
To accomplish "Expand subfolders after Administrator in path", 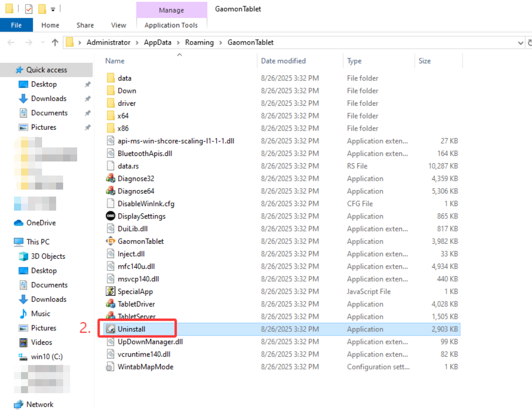I will pyautogui.click(x=137, y=43).
